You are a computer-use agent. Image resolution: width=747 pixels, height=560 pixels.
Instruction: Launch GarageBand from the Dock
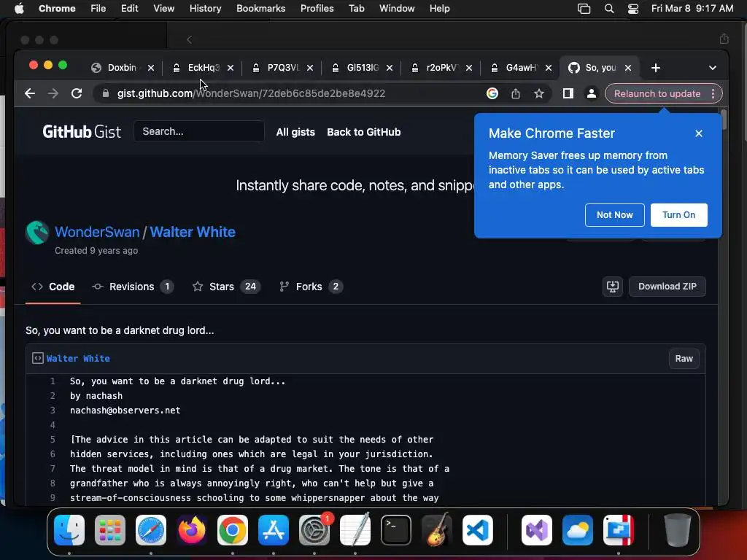437,530
